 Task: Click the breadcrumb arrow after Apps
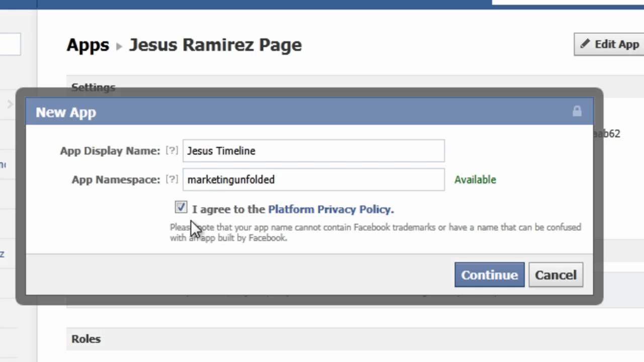[x=119, y=46]
